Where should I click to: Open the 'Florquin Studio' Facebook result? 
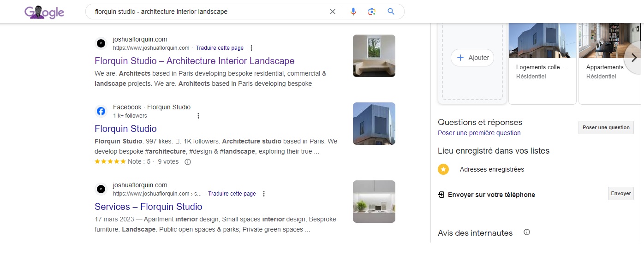click(x=125, y=129)
